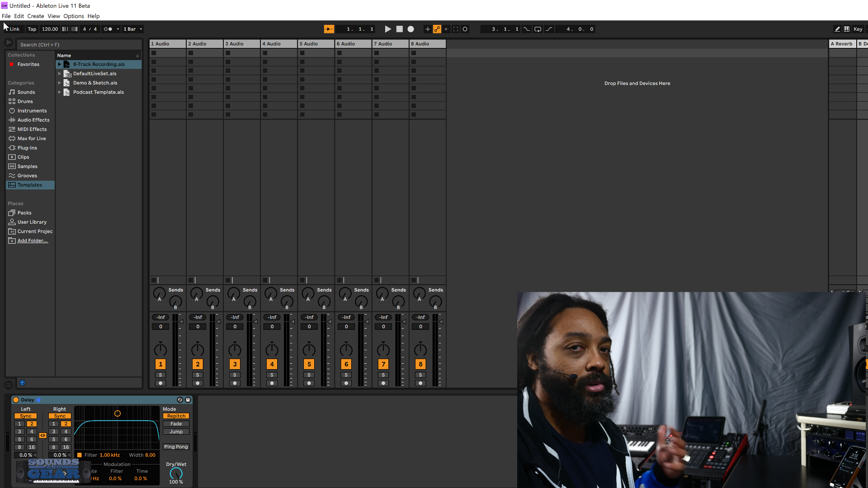
Task: Adjust the Delay Dry/Wet knob
Action: tap(176, 473)
